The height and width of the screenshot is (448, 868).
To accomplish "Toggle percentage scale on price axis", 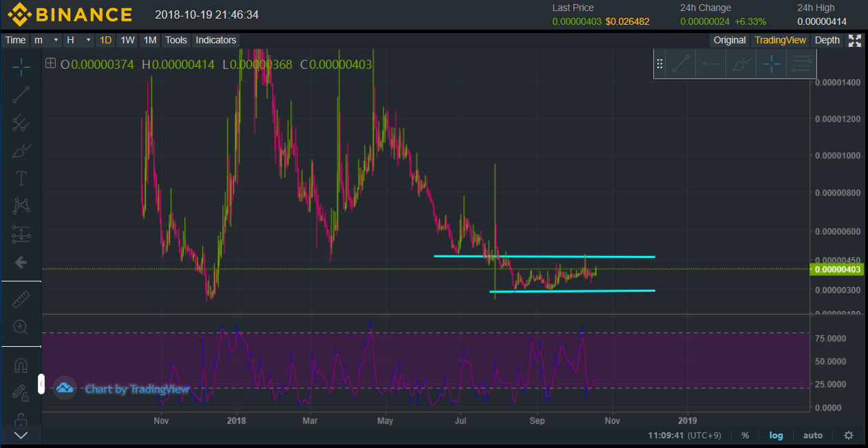I will coord(745,435).
